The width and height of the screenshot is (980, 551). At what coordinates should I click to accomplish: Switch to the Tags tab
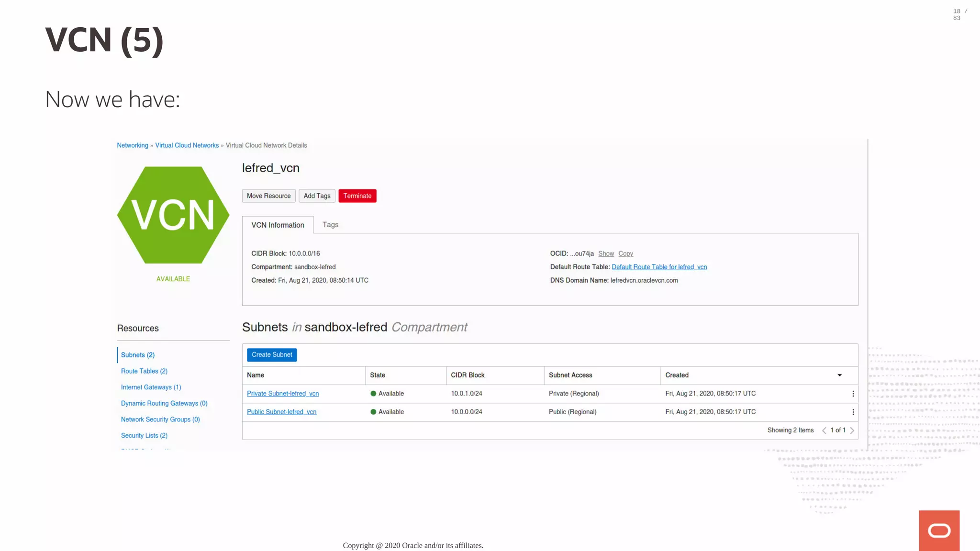[x=330, y=225]
